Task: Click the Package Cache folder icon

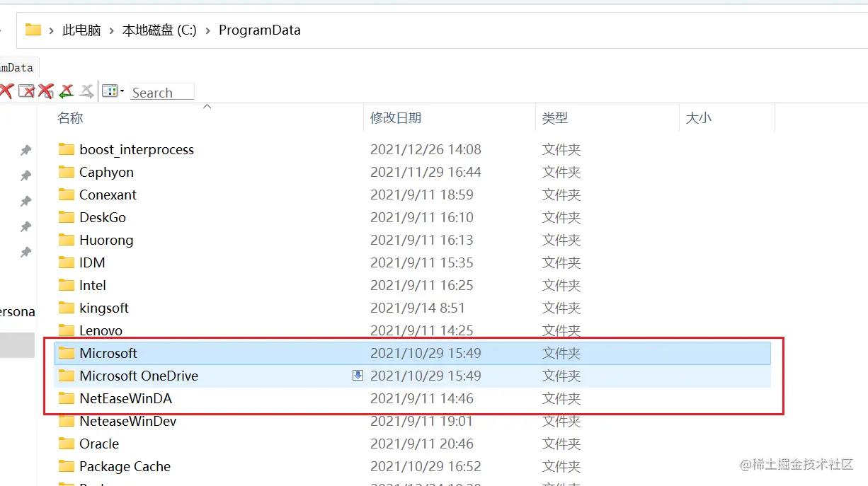Action: (67, 466)
